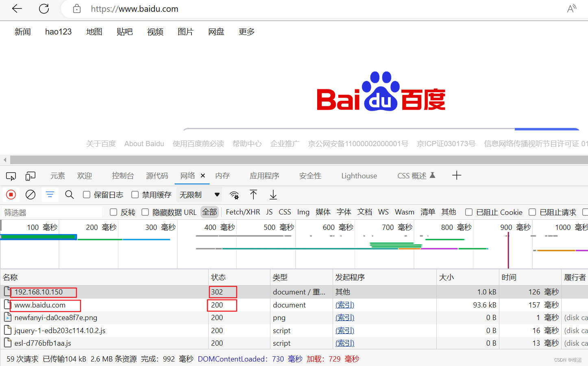
Task: Filter requests by CSS type
Action: click(285, 212)
